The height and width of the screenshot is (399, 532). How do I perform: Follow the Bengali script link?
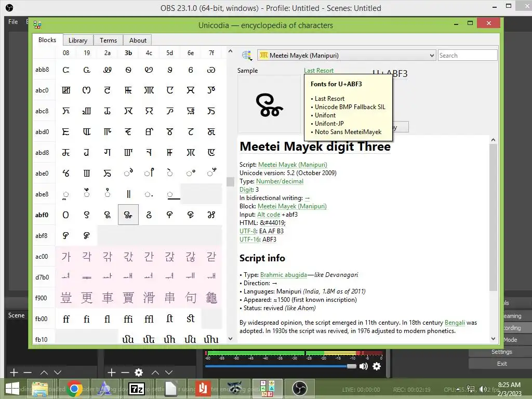[x=455, y=323]
